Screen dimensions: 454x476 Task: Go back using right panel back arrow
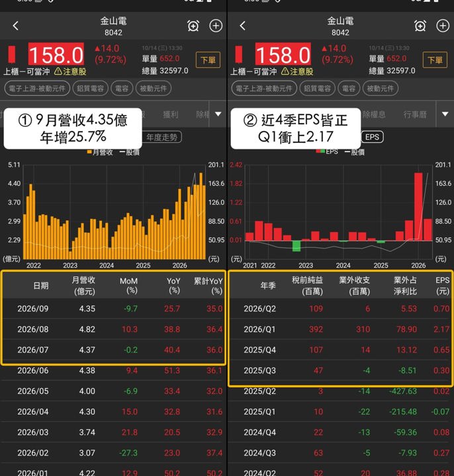click(x=242, y=26)
